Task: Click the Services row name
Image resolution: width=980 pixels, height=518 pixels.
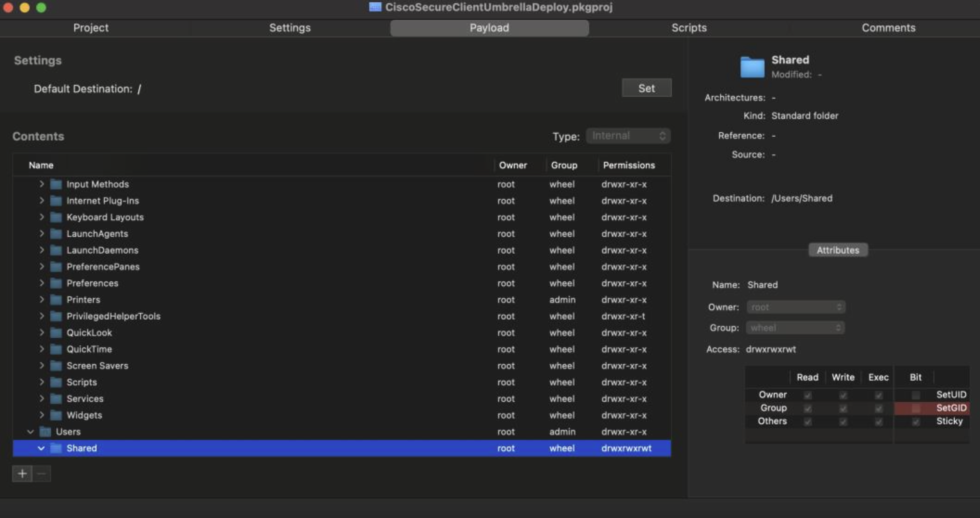Action: click(x=85, y=399)
